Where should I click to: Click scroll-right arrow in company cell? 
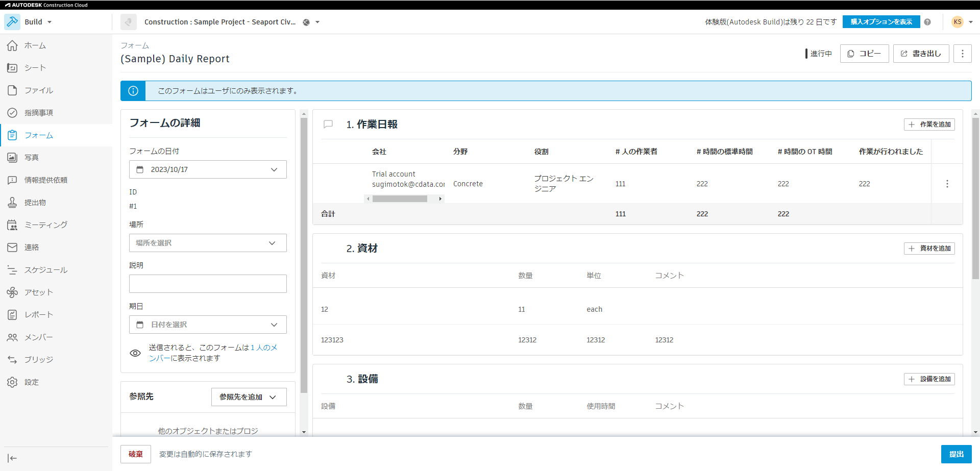(440, 199)
